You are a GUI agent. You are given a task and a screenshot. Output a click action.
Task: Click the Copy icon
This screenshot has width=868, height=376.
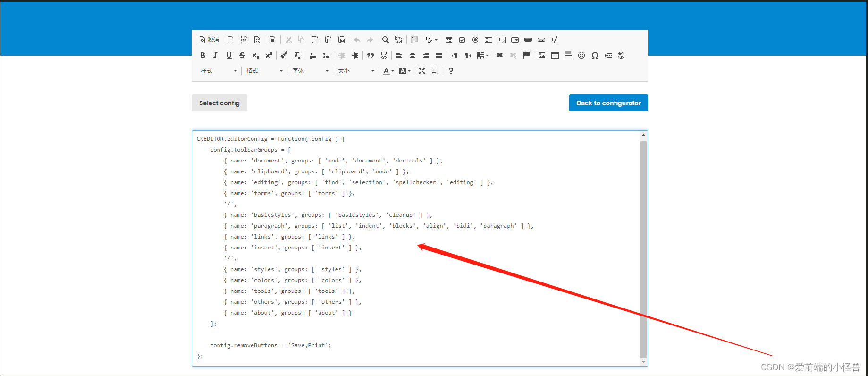(x=302, y=40)
